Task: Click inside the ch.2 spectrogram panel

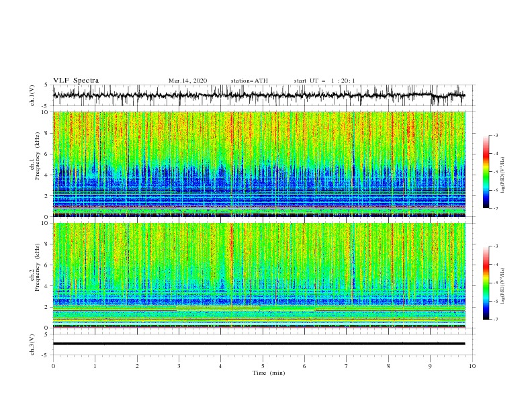Action: 259,275
